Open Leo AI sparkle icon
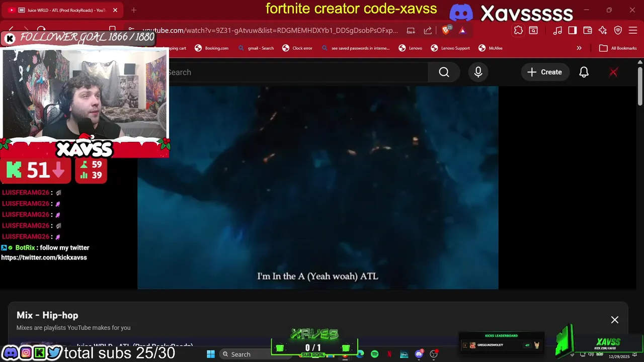644x362 pixels. (x=603, y=30)
